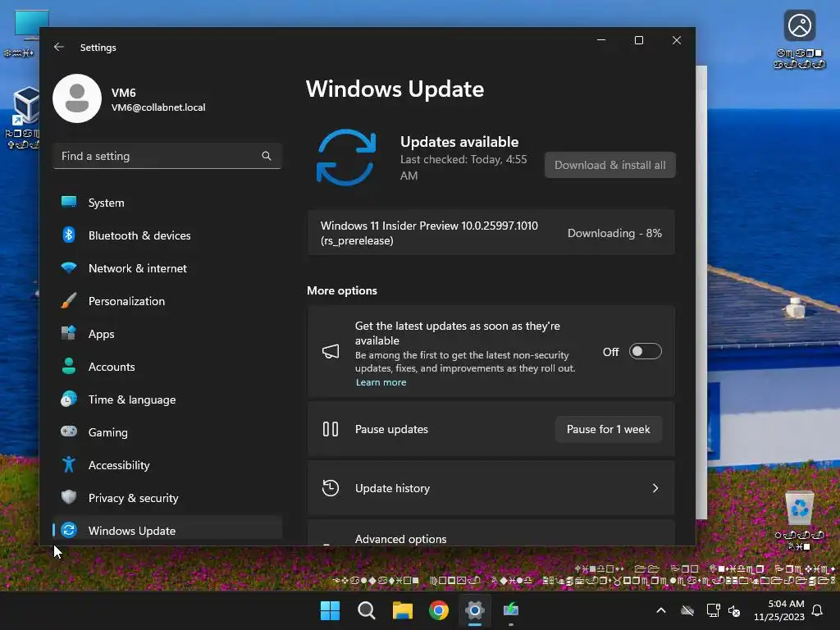Select the Privacy & security shield icon
Screen dimensions: 840x630
[x=69, y=497]
